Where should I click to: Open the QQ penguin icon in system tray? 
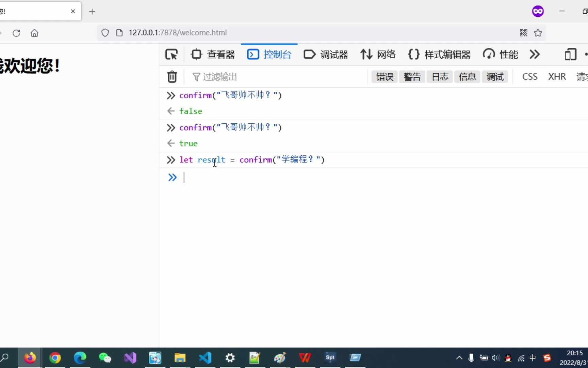tap(508, 358)
